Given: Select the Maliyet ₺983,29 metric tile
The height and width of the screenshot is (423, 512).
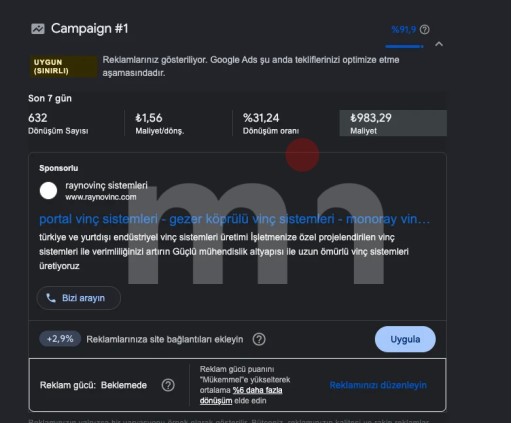Looking at the screenshot, I should (393, 123).
